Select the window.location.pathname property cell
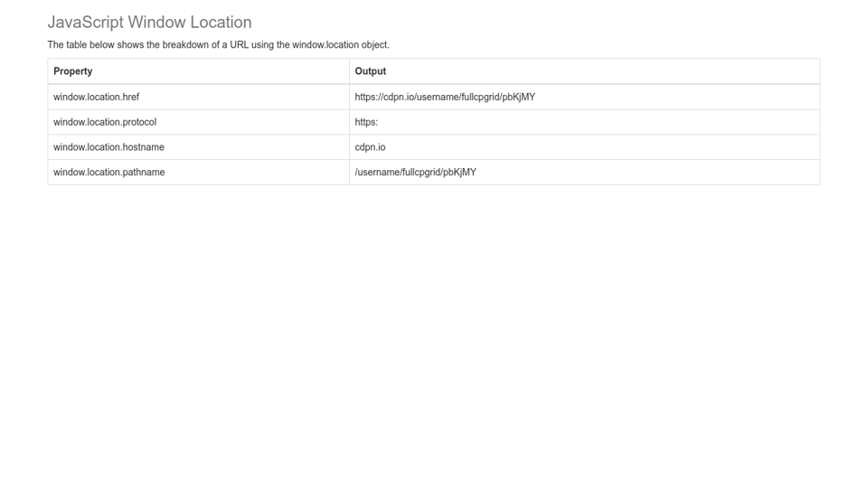Viewport: 868px width, 488px height. point(108,173)
